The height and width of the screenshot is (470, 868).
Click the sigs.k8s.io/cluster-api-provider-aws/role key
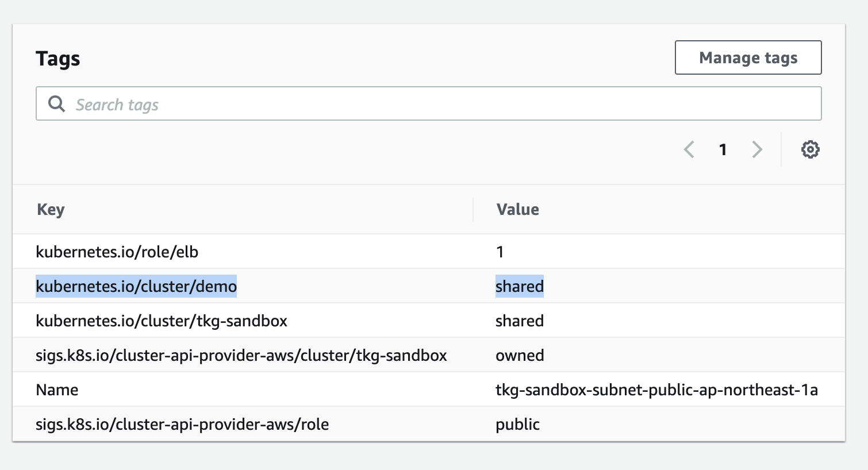click(x=182, y=424)
